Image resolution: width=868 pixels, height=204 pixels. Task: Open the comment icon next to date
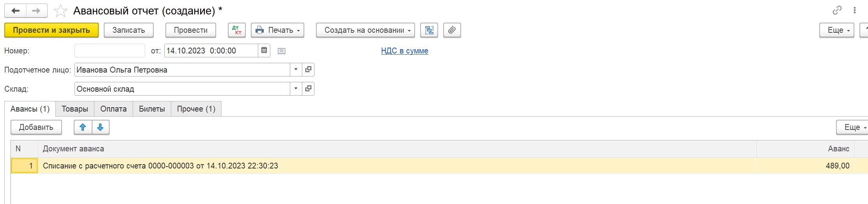point(282,51)
